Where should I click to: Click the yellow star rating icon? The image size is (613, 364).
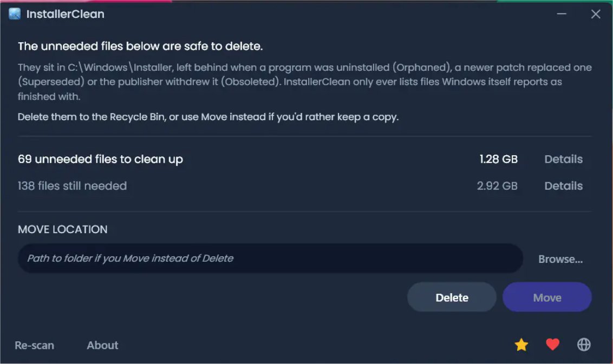pyautogui.click(x=521, y=345)
